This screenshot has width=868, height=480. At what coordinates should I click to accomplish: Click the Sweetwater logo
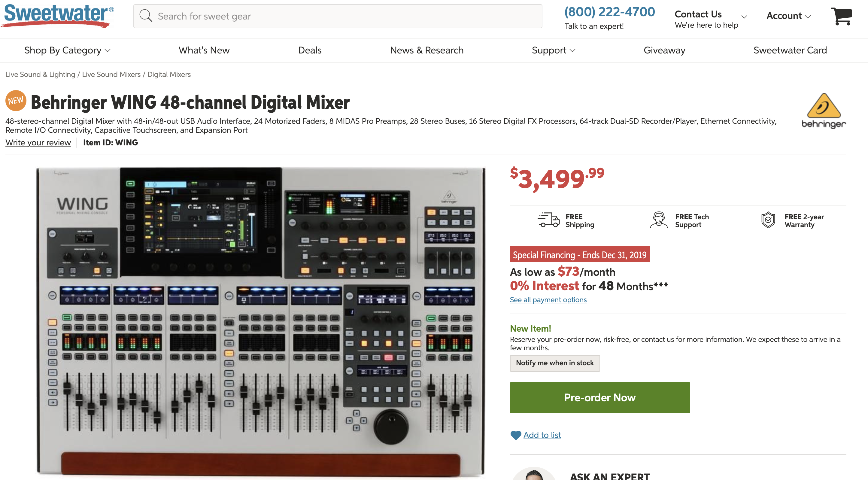pyautogui.click(x=58, y=15)
